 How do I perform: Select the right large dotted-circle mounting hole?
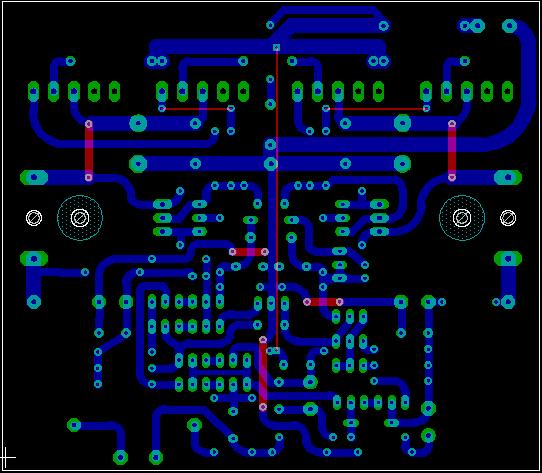click(462, 218)
